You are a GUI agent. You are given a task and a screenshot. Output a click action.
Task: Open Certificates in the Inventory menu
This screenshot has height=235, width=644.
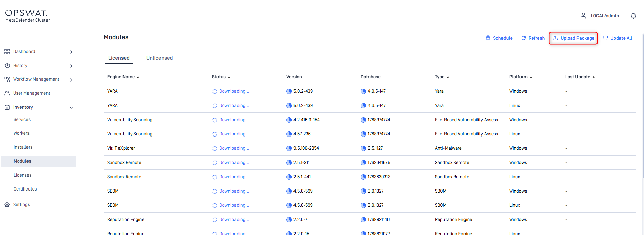tap(25, 189)
